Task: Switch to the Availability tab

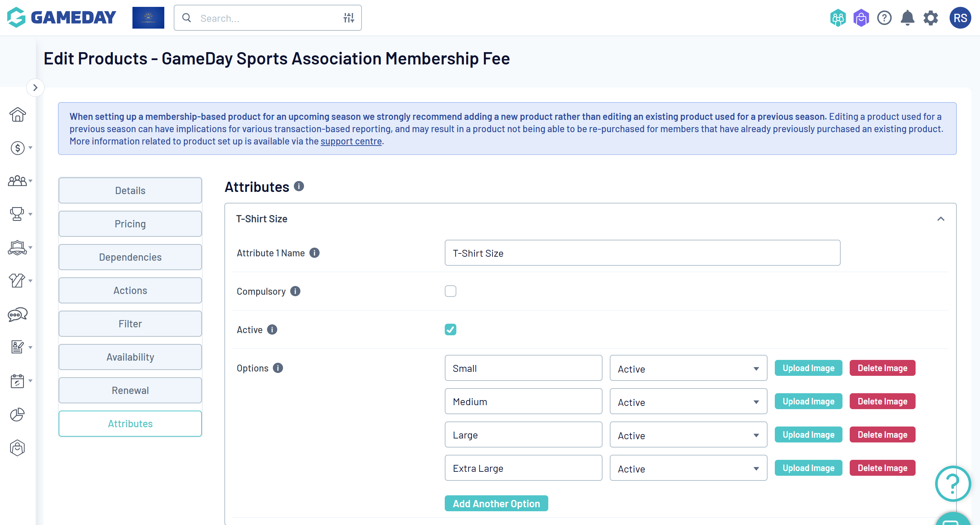Action: tap(130, 357)
